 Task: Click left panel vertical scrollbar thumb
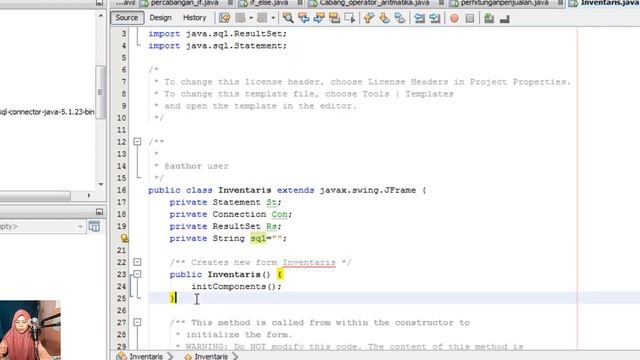[100, 92]
